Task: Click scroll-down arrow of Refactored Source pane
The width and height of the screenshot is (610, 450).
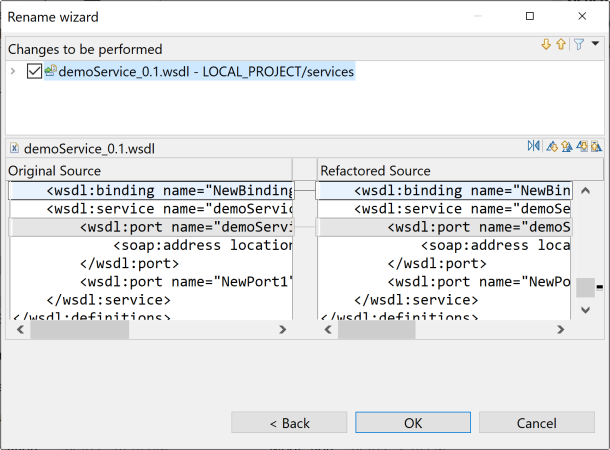Action: [x=585, y=311]
